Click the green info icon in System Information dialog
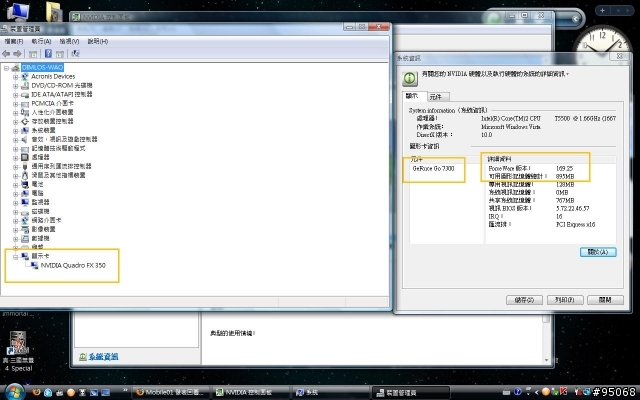 410,78
